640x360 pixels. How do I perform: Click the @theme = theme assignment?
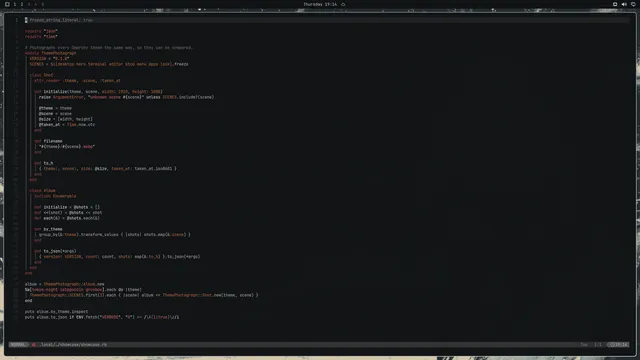55,108
